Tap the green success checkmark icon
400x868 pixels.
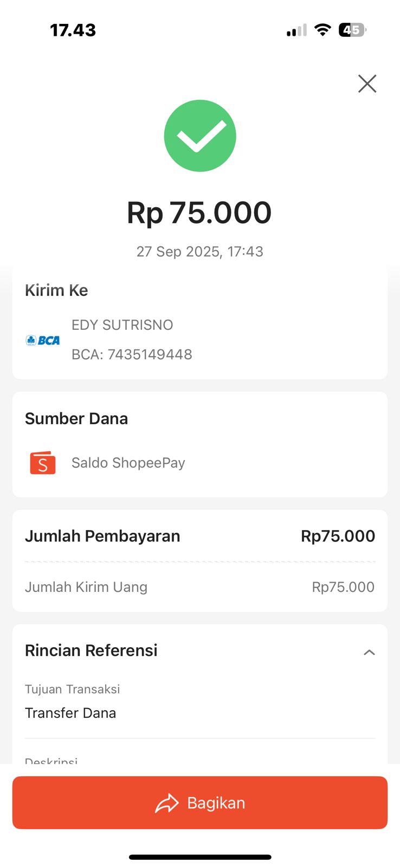click(x=200, y=136)
